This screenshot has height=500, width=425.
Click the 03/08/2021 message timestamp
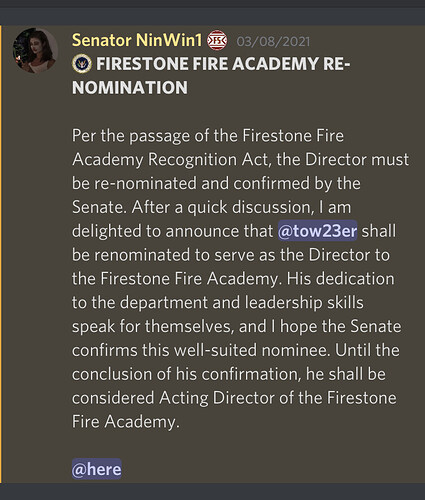click(273, 42)
